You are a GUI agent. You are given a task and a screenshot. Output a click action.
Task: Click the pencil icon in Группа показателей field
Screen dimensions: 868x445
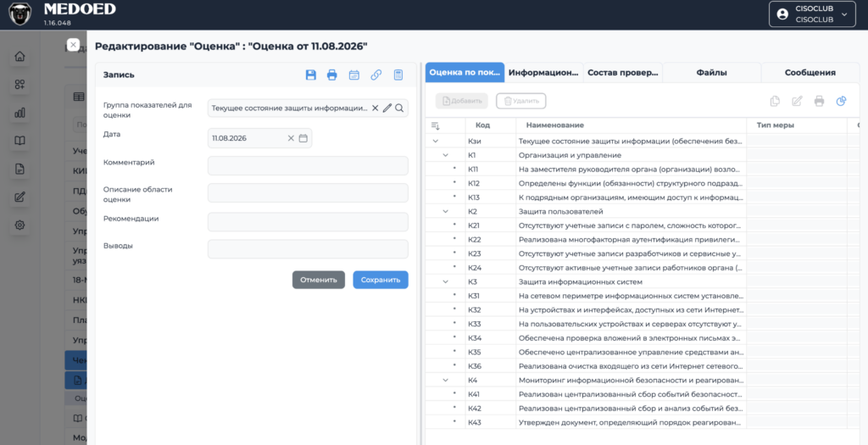(387, 108)
